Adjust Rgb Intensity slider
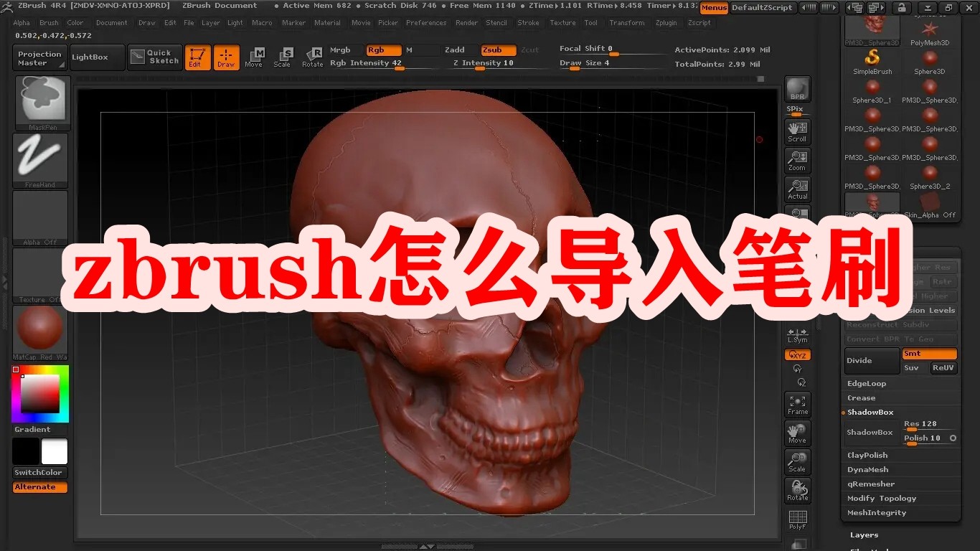Viewport: 980px width, 551px height. pyautogui.click(x=383, y=64)
